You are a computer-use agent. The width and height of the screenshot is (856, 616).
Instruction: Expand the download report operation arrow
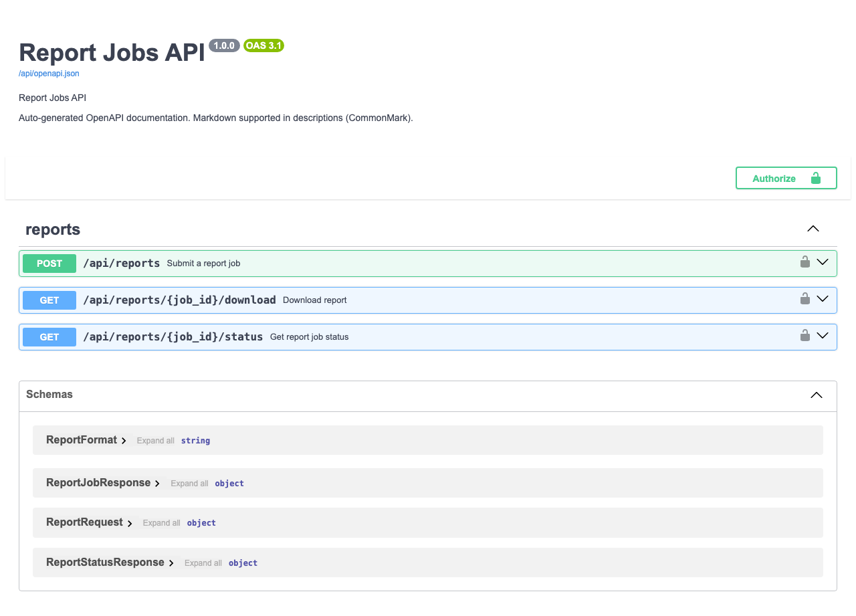[823, 299]
